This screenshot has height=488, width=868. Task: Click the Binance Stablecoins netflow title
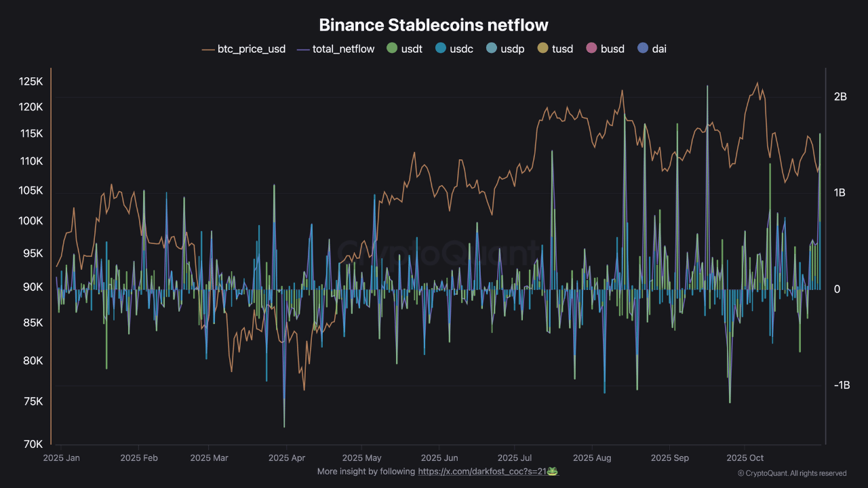(x=433, y=24)
